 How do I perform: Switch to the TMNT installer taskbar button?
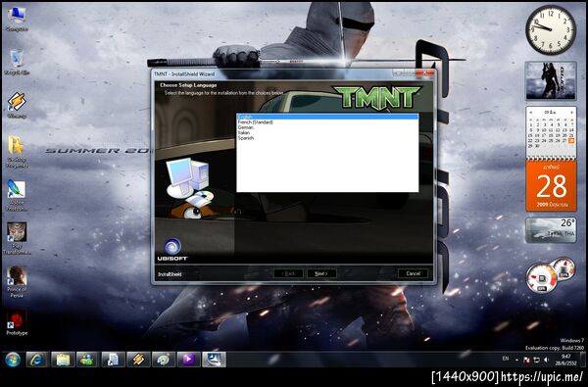click(x=214, y=360)
